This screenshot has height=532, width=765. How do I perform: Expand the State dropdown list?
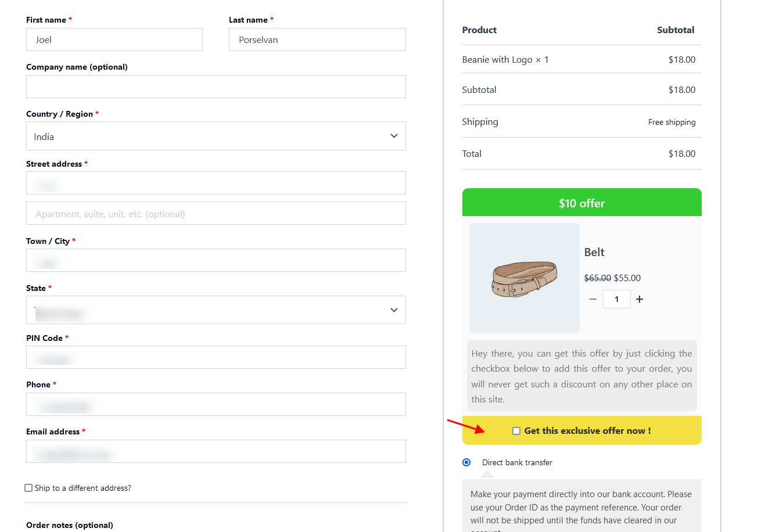(216, 310)
